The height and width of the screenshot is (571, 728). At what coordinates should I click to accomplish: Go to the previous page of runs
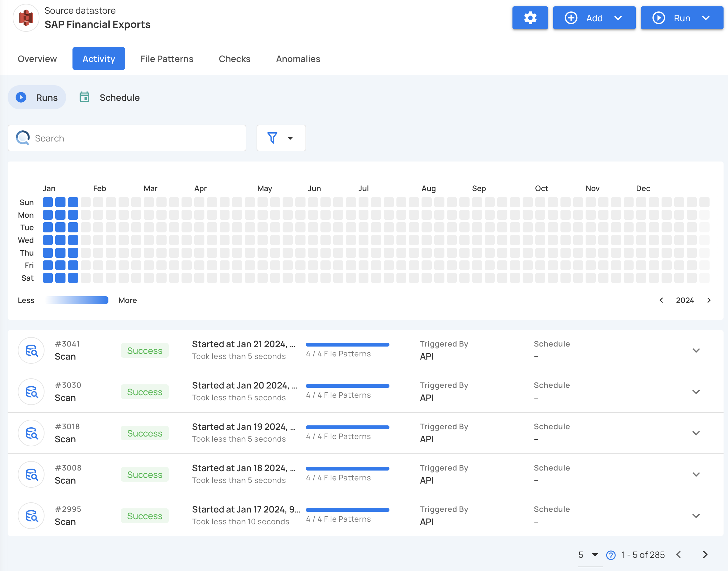[678, 554]
